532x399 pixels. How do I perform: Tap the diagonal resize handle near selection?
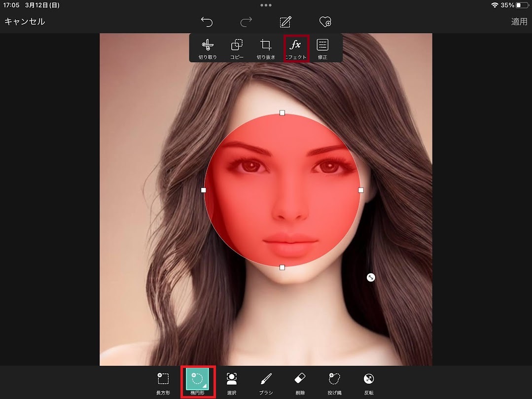pyautogui.click(x=371, y=278)
